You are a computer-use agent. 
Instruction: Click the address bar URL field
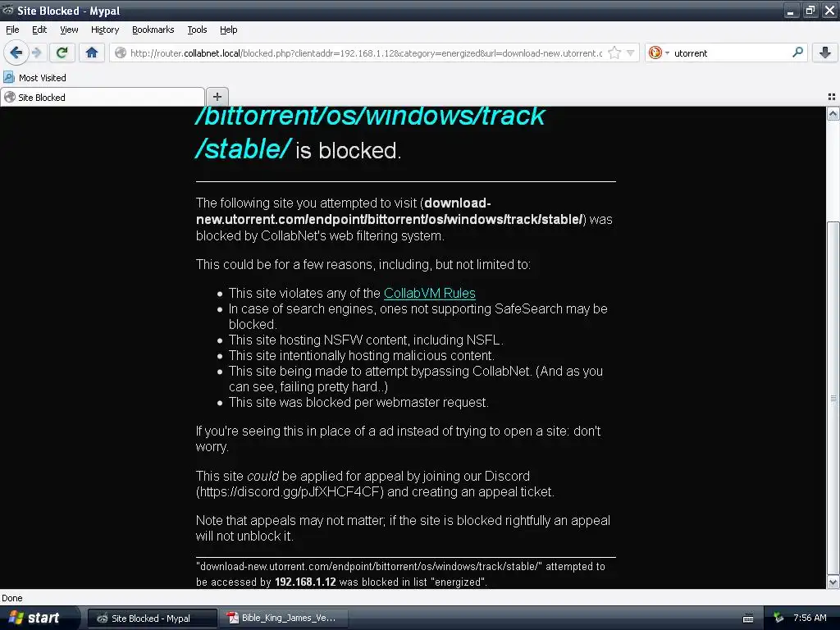coord(365,53)
